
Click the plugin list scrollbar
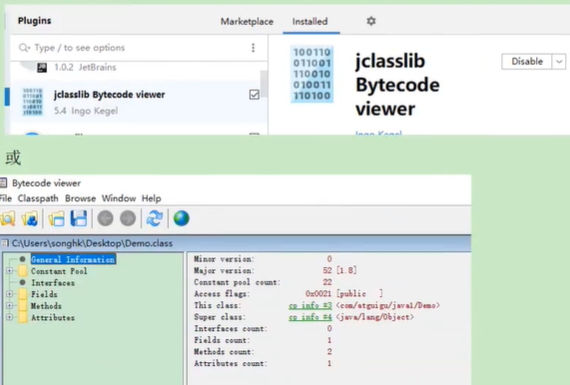click(264, 84)
